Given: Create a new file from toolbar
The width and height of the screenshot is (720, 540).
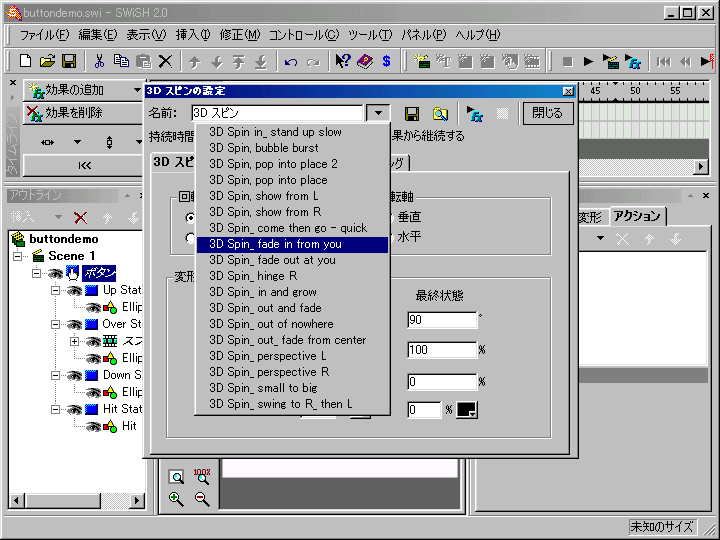Looking at the screenshot, I should coord(25,61).
